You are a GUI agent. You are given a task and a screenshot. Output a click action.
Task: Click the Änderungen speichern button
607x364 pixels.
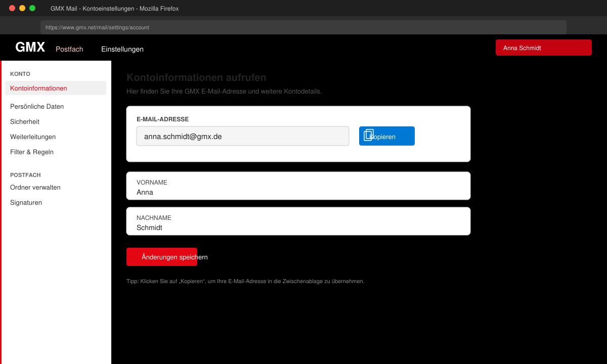point(162,257)
